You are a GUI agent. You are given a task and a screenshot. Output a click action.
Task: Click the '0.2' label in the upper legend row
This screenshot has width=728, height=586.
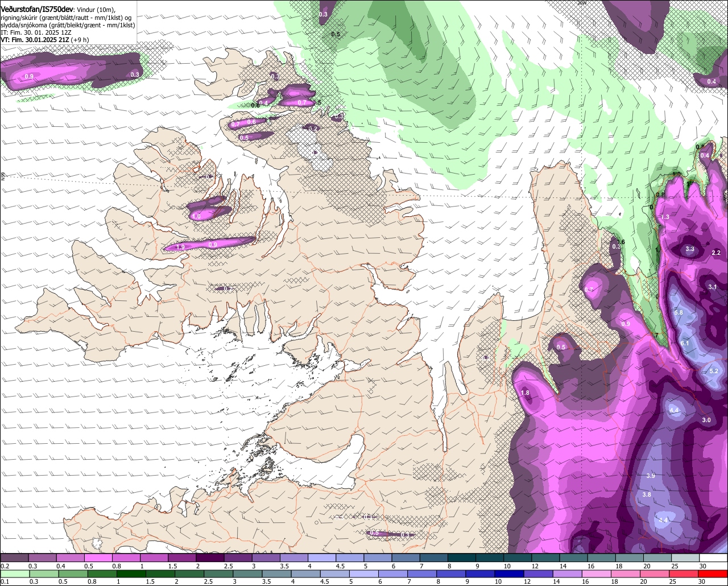5,566
